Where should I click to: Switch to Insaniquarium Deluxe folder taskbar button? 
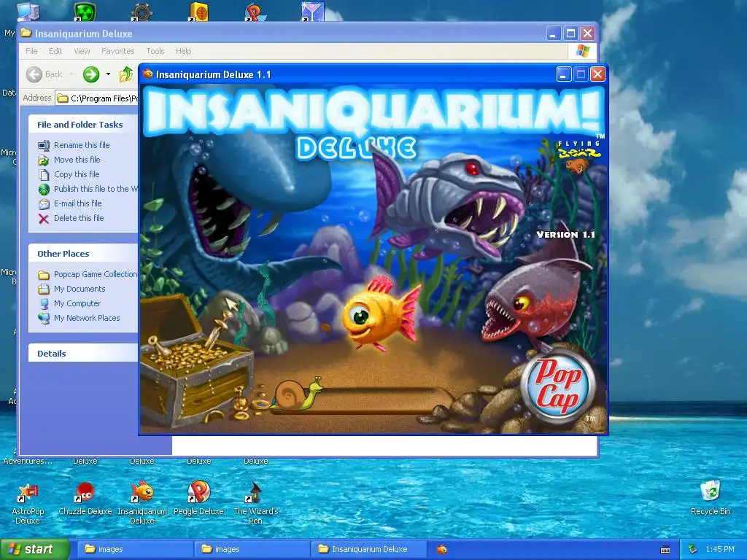368,549
